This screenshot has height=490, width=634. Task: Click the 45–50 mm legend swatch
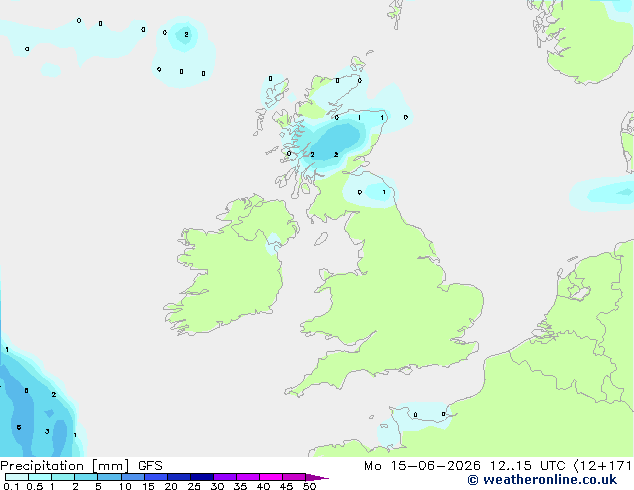coord(294,477)
